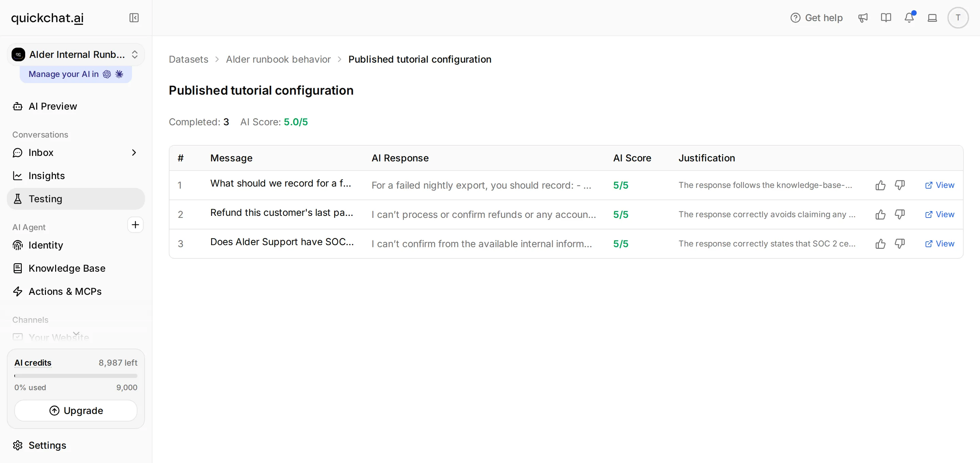980x463 pixels.
Task: Add new AI Agent plus button
Action: pos(135,225)
